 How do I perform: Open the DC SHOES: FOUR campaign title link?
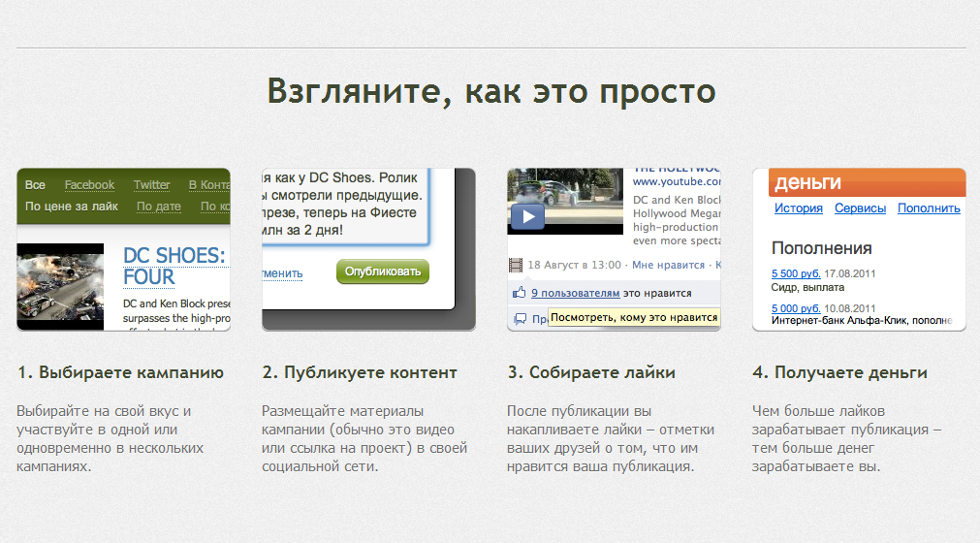point(174,266)
